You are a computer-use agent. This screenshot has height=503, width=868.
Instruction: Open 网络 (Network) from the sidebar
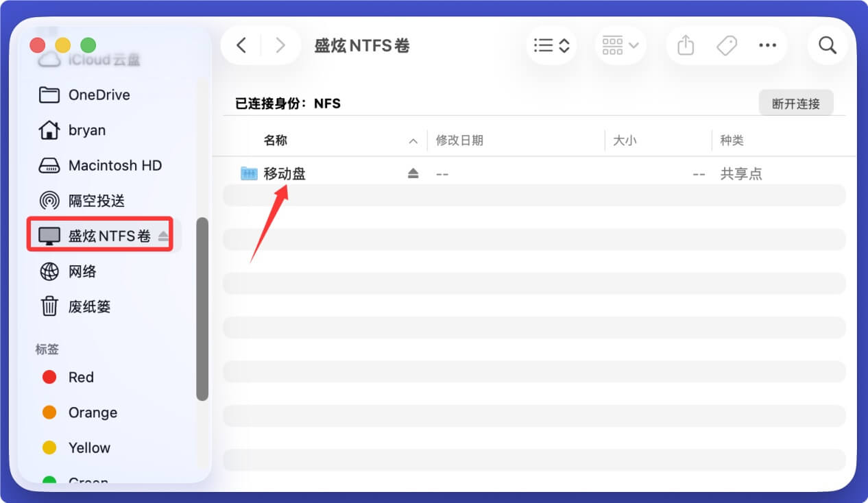tap(84, 271)
